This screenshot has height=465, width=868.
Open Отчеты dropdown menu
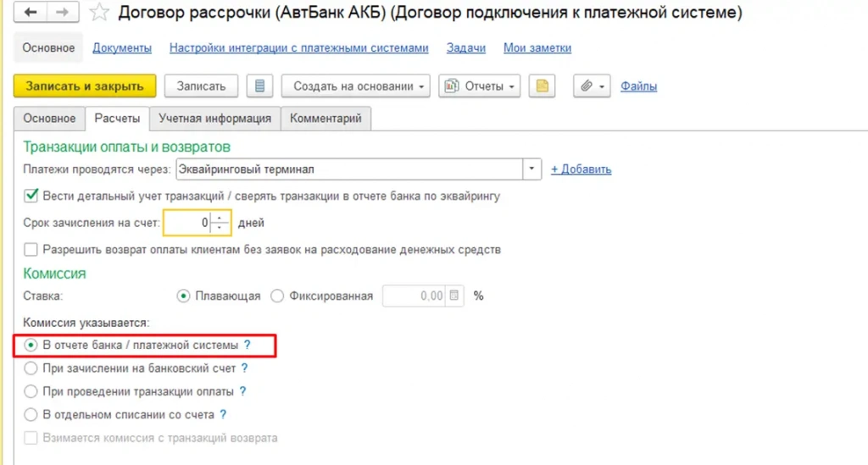point(480,86)
